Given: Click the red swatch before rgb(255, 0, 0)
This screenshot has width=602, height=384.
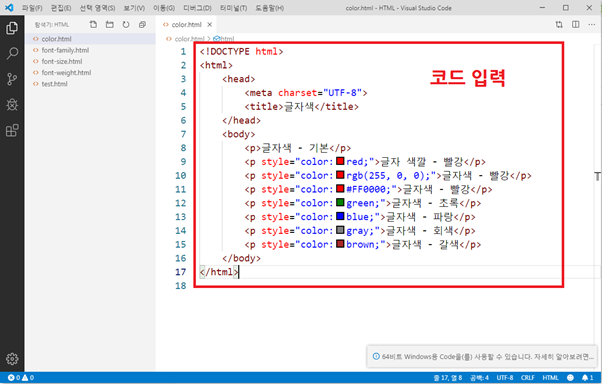Looking at the screenshot, I should (x=340, y=175).
